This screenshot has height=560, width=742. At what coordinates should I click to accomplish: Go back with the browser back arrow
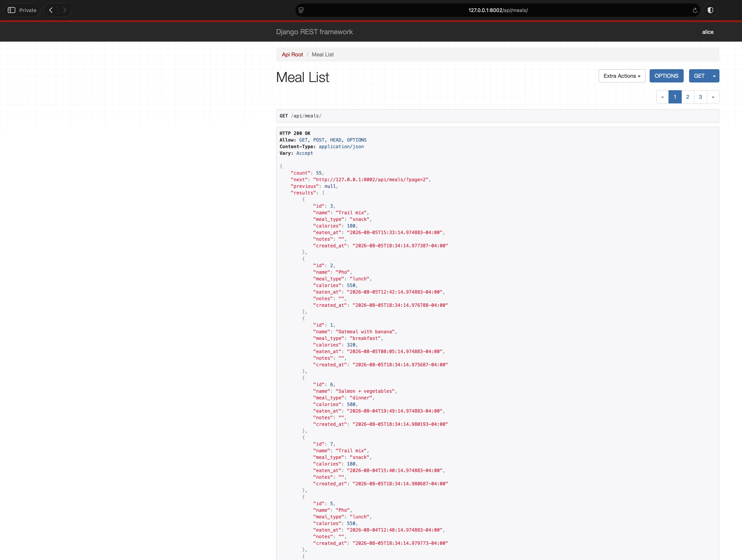point(51,10)
